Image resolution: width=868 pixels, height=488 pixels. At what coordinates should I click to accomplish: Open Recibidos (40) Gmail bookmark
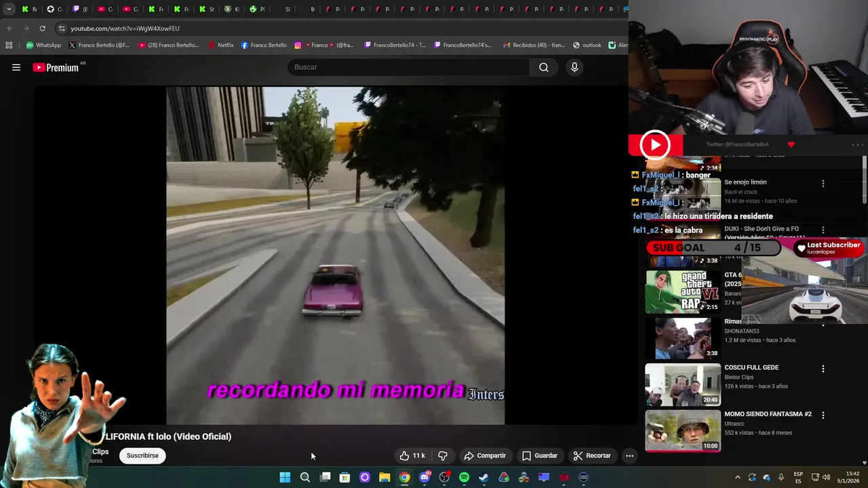pyautogui.click(x=534, y=45)
